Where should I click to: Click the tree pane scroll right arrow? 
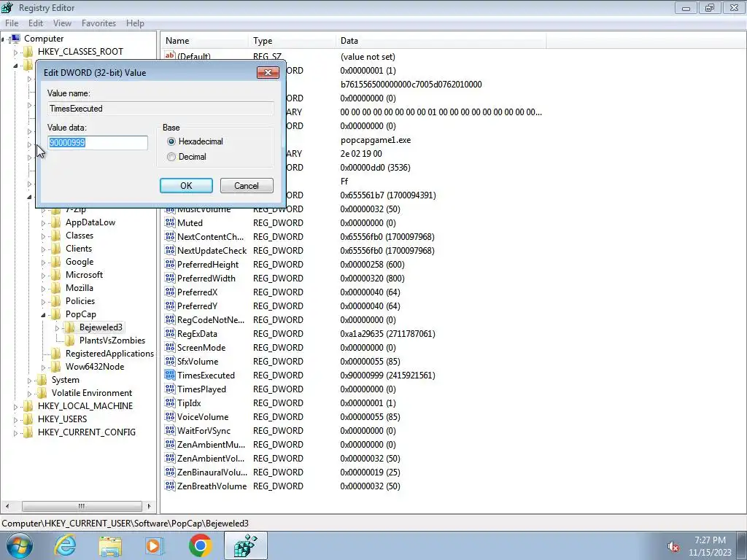click(x=149, y=506)
